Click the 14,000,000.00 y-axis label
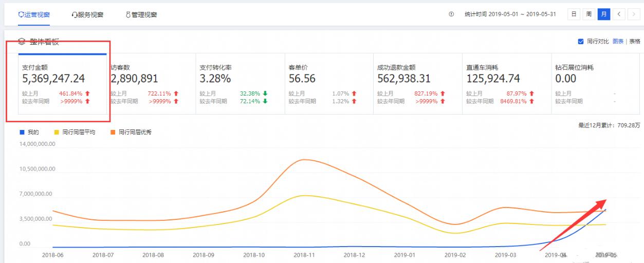The image size is (644, 263). pyautogui.click(x=36, y=144)
